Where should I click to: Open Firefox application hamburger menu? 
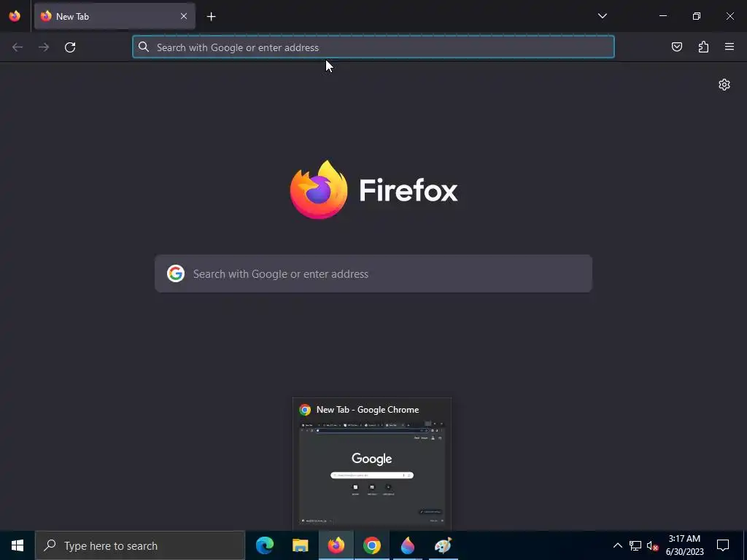(x=729, y=47)
